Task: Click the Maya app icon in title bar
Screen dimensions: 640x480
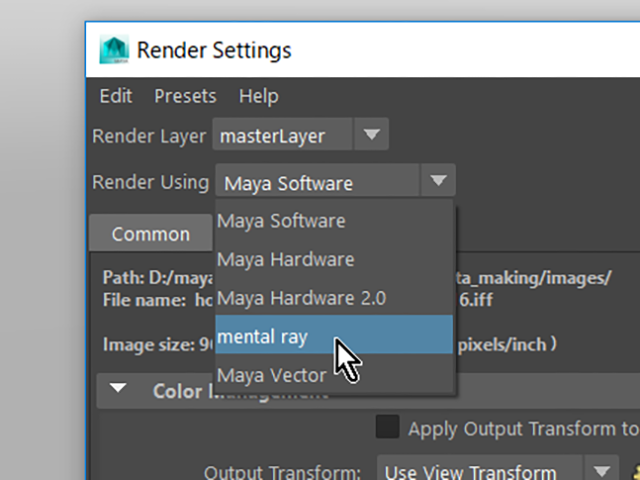Action: [x=114, y=50]
